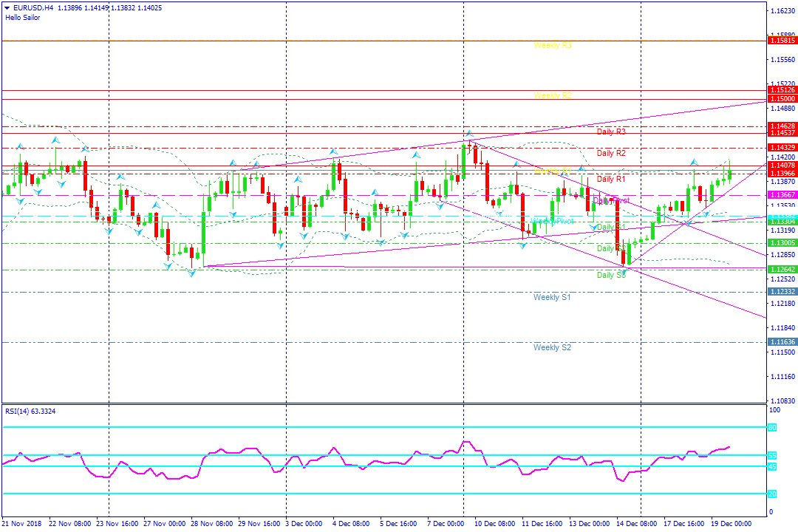
Task: Select the Weekly Pivot label
Action: 552,221
